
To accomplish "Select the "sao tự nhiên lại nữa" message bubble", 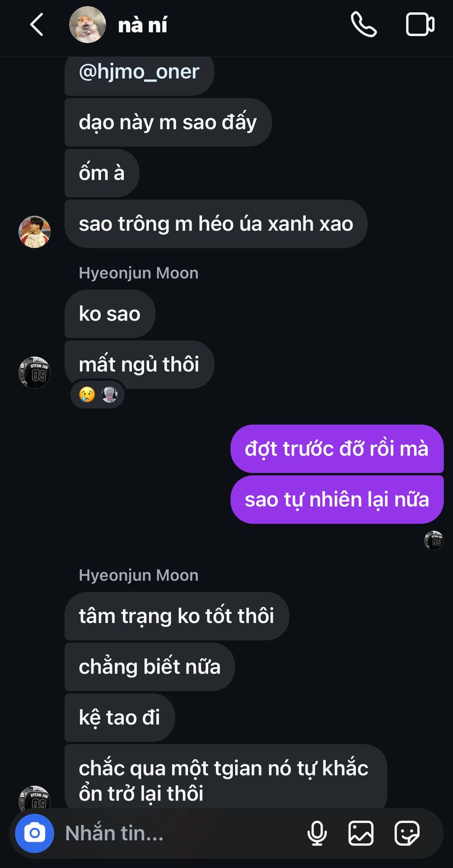I will tap(337, 500).
